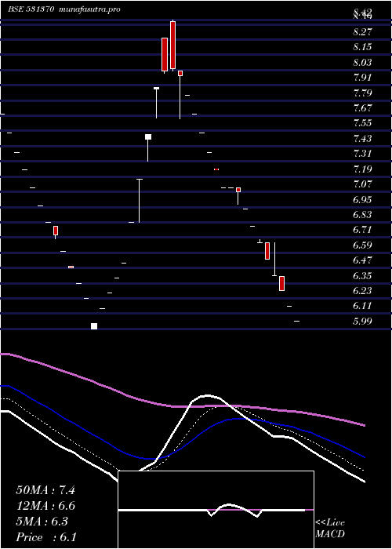Select the MACD label beside the inset
Viewport: 392px width, 549px height.
[330, 534]
